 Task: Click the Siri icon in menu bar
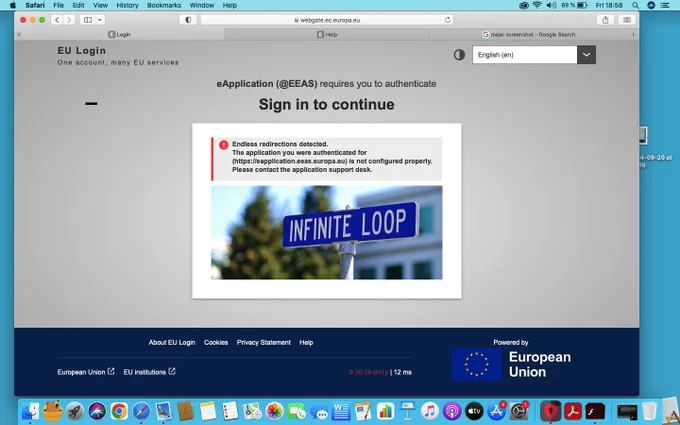click(651, 5)
